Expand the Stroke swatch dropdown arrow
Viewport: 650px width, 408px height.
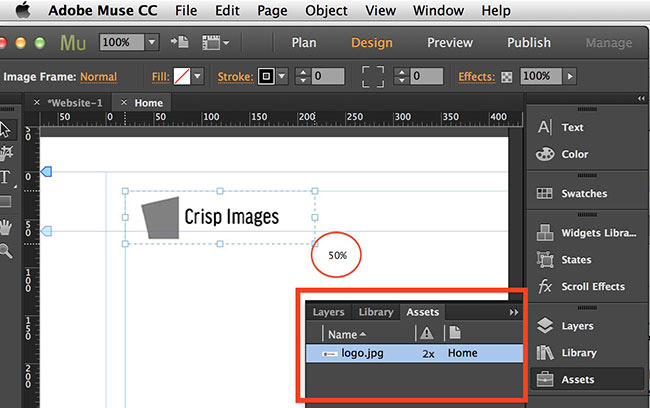point(282,76)
